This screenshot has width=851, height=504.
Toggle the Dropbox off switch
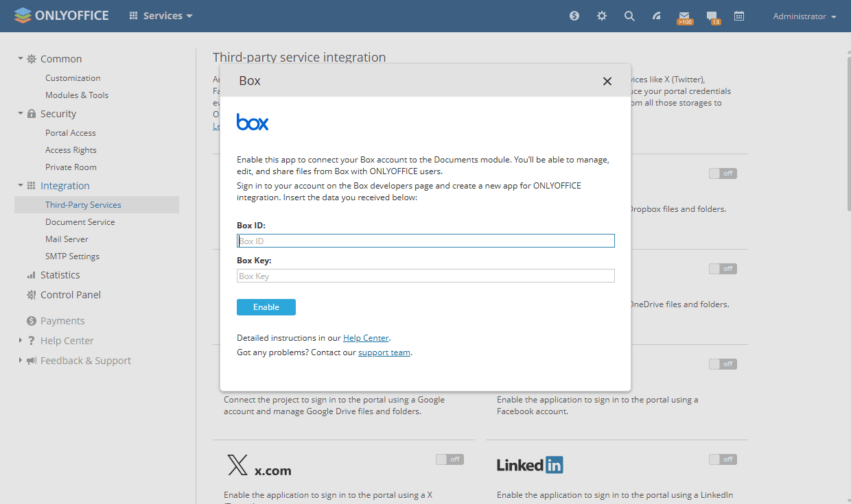point(723,173)
